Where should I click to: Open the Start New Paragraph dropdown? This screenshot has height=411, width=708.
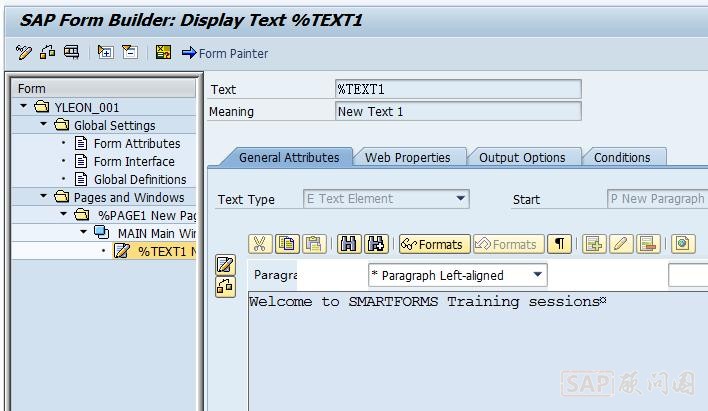658,199
